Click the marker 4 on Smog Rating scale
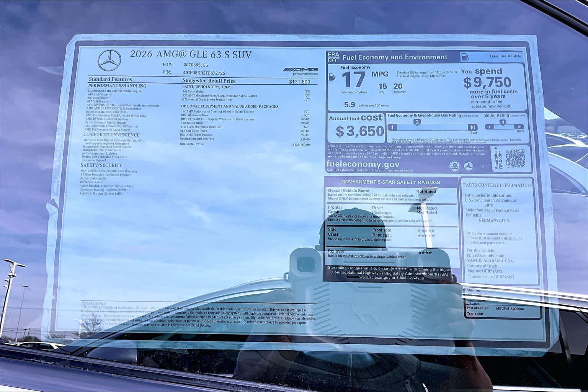The height and width of the screenshot is (392, 588). click(503, 122)
